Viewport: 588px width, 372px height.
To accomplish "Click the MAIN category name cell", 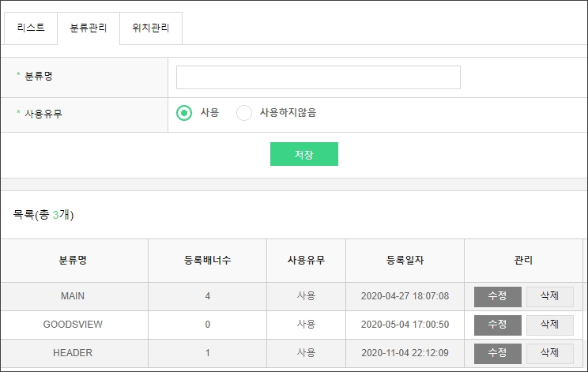I will [73, 296].
